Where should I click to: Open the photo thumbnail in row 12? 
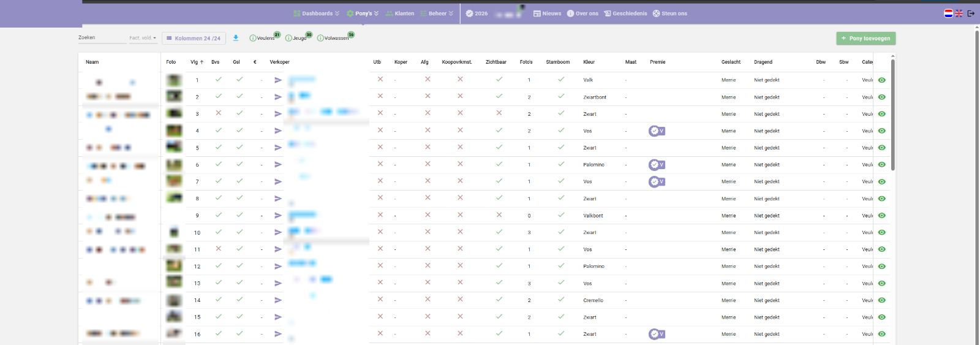point(174,265)
